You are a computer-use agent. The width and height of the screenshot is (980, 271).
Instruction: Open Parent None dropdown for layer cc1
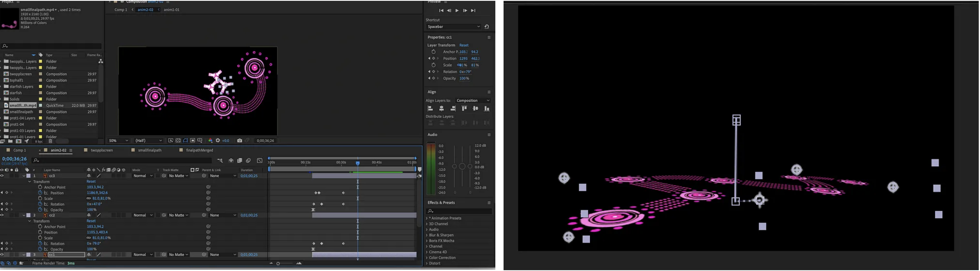coord(223,255)
